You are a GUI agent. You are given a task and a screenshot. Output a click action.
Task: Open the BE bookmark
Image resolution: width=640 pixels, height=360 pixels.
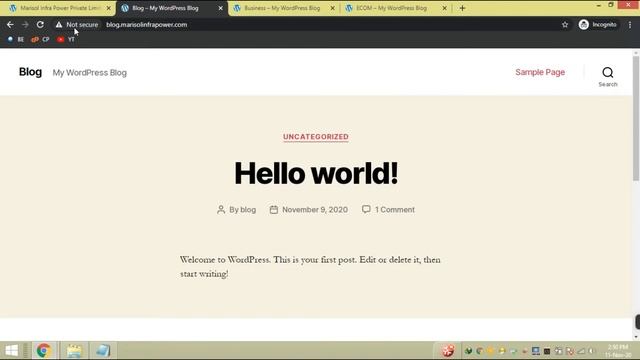click(16, 40)
